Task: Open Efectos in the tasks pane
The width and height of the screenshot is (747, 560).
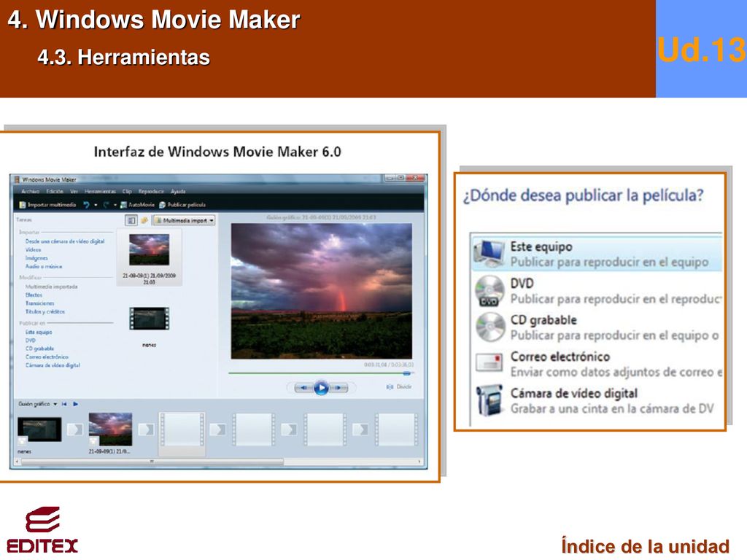Action: [34, 295]
